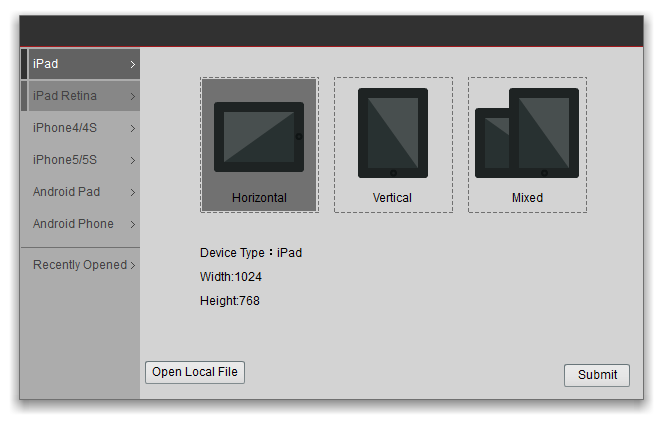This screenshot has height=423, width=661.
Task: Click the Mixed label text
Action: click(x=527, y=198)
